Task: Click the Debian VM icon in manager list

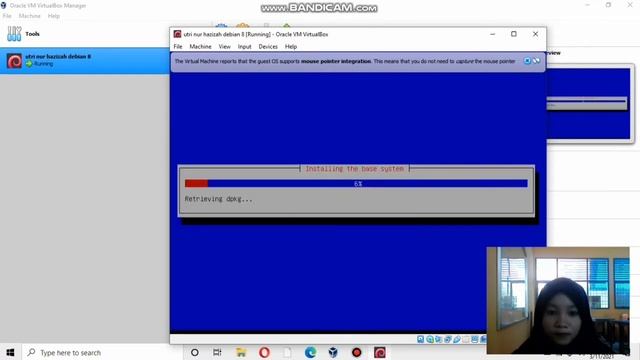Action: [x=14, y=61]
